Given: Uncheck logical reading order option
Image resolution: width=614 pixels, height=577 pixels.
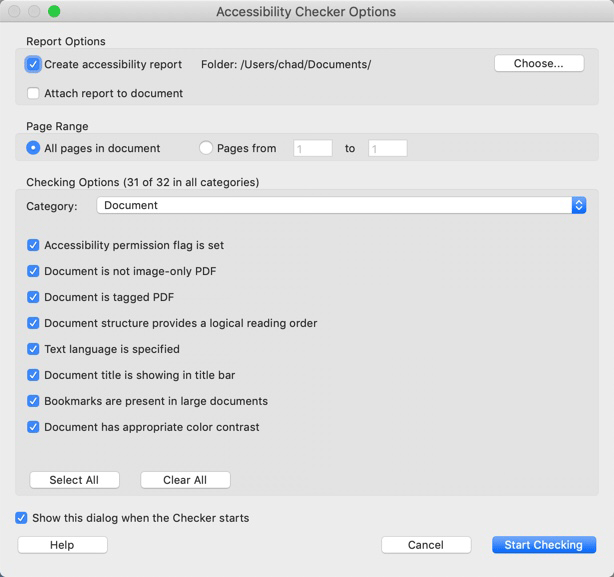Looking at the screenshot, I should click(33, 323).
